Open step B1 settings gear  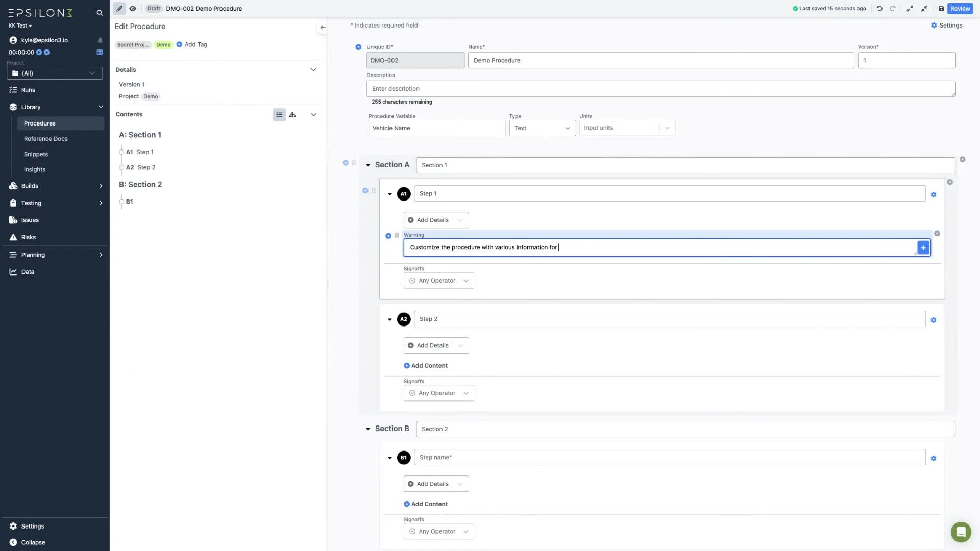click(934, 459)
